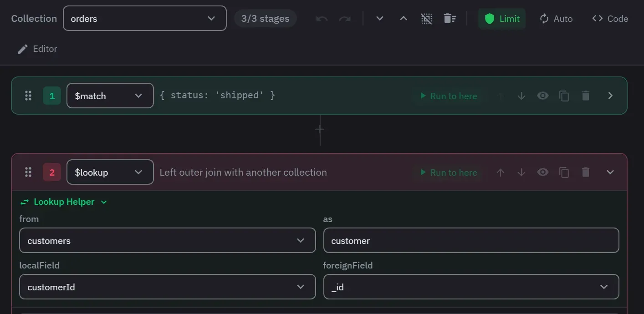Move the $lookup stage down
The image size is (644, 314).
521,172
